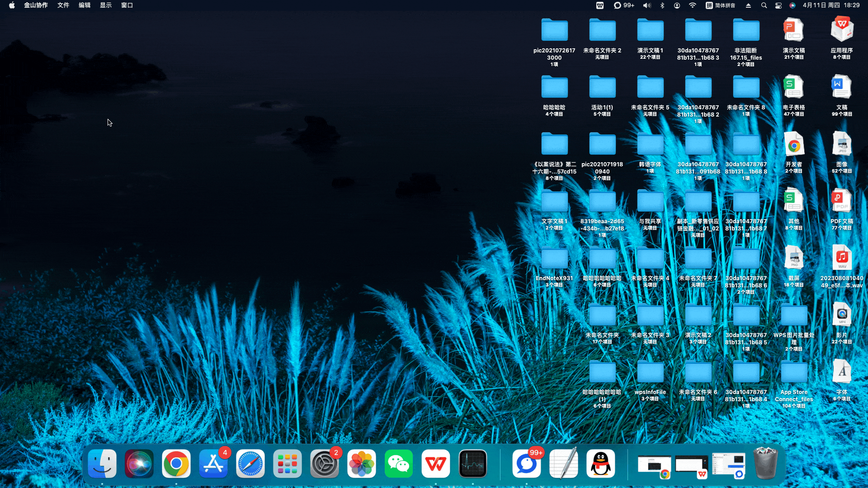
Task: Open the 窗口 menu
Action: point(127,5)
